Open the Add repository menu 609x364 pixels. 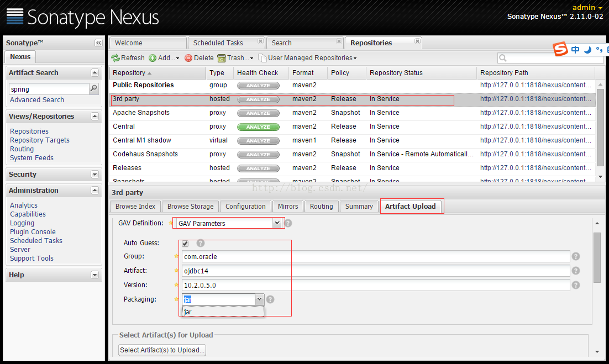coord(164,58)
